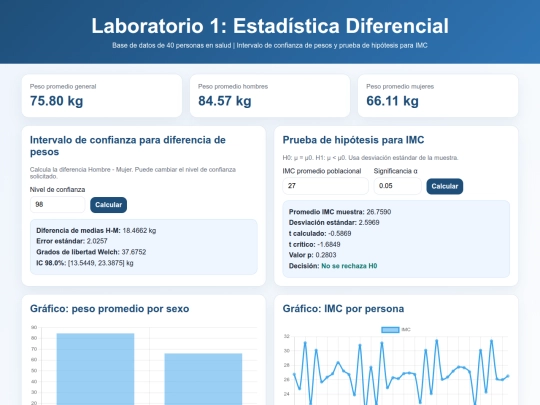Select the 66.11 kg mujeres average value
540x405 pixels.
click(x=393, y=101)
